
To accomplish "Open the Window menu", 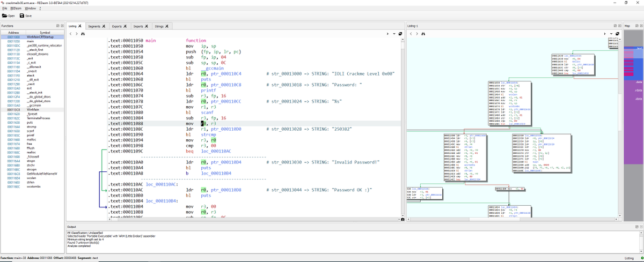I will (x=31, y=9).
